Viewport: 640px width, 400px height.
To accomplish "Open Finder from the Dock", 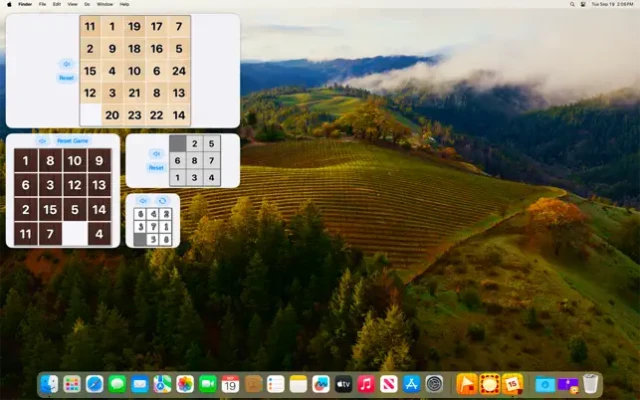I will point(49,384).
